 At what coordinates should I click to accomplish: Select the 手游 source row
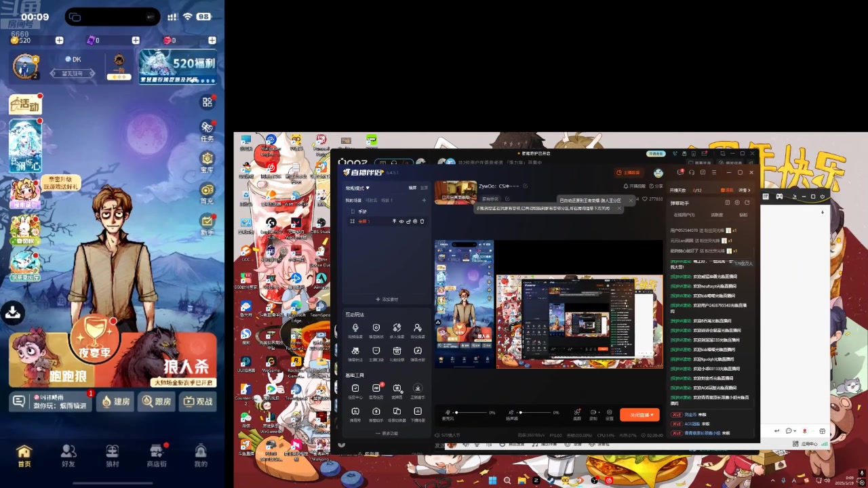[386, 211]
